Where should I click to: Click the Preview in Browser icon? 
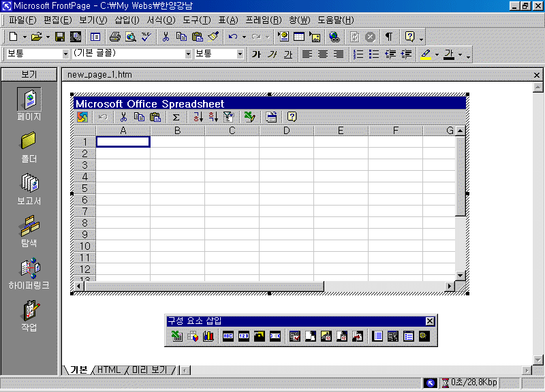coord(131,37)
